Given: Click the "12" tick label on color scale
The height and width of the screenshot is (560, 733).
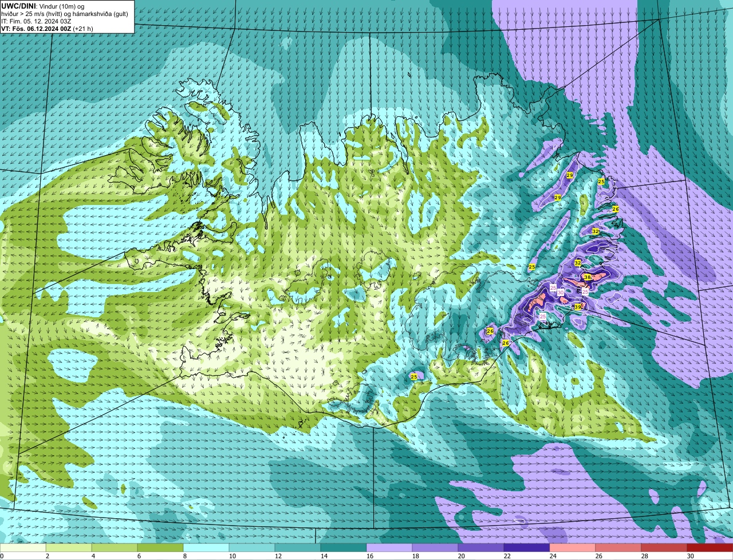Looking at the screenshot, I should tap(278, 556).
